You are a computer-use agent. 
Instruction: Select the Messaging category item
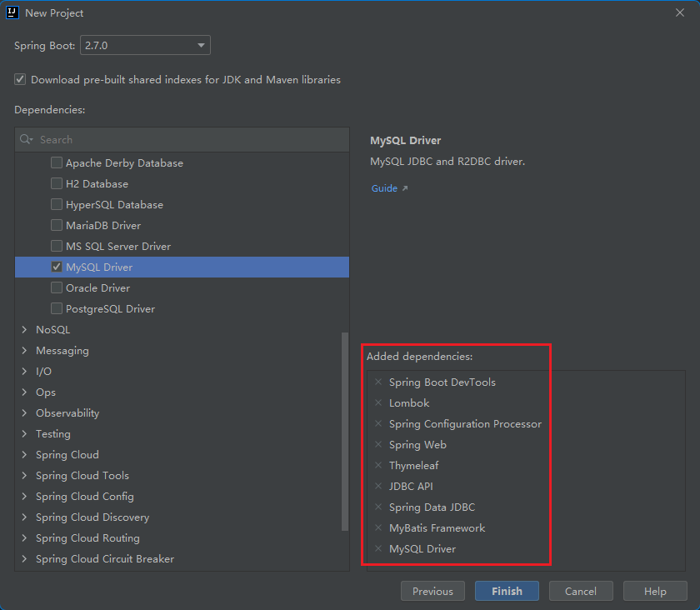click(x=62, y=351)
